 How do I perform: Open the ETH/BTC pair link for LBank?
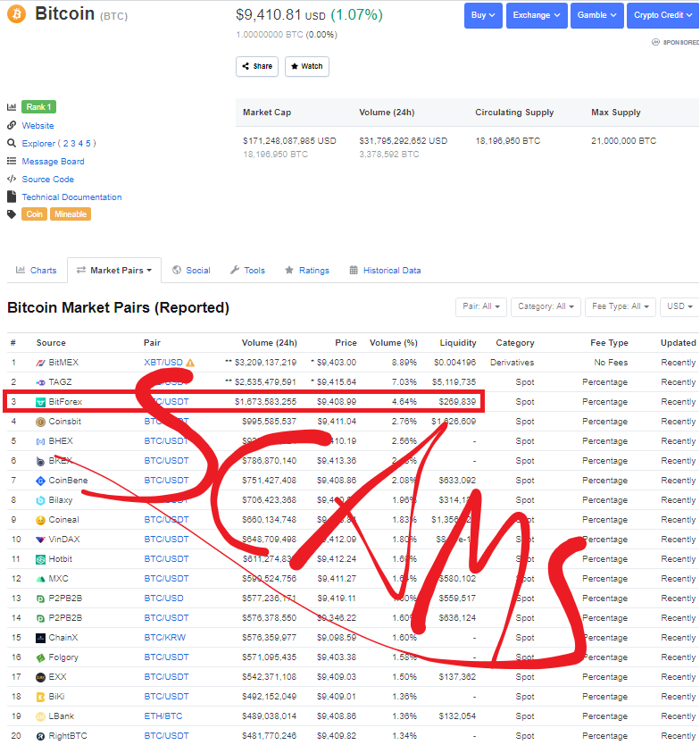click(x=163, y=716)
